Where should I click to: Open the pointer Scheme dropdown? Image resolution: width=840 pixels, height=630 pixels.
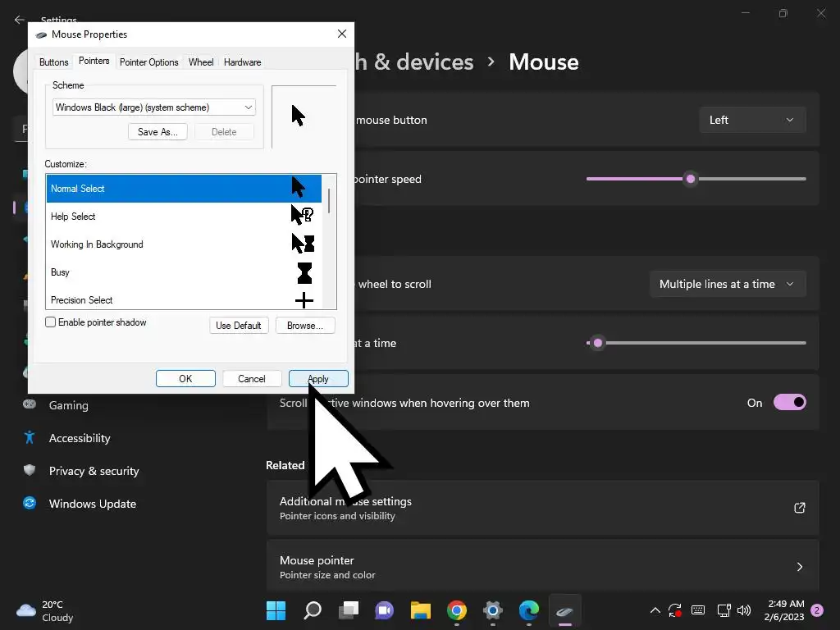point(153,107)
